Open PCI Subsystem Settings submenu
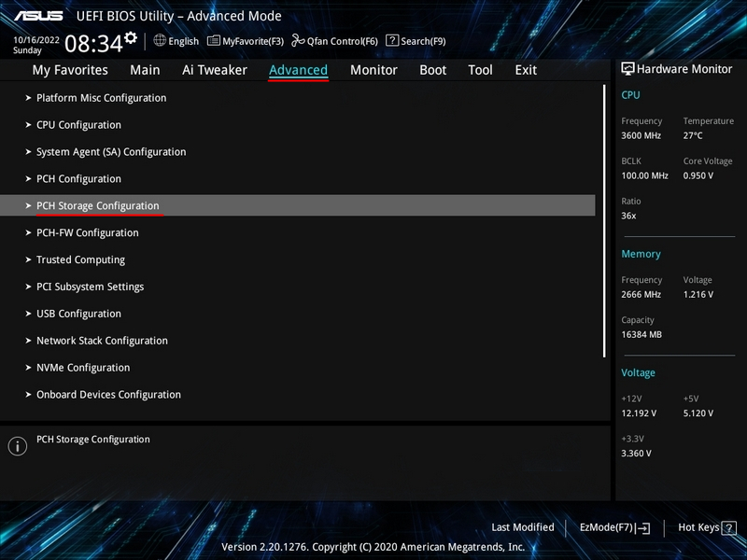This screenshot has height=560, width=747. pyautogui.click(x=90, y=287)
